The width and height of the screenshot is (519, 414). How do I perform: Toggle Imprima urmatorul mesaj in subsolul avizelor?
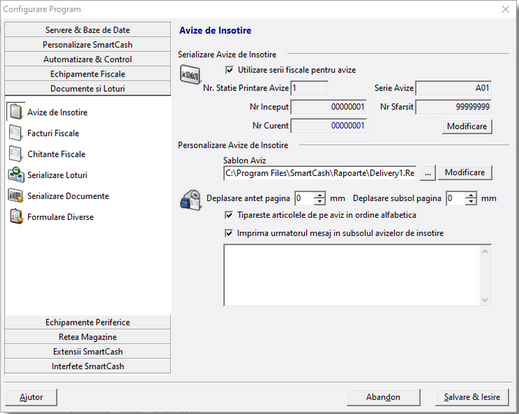229,233
